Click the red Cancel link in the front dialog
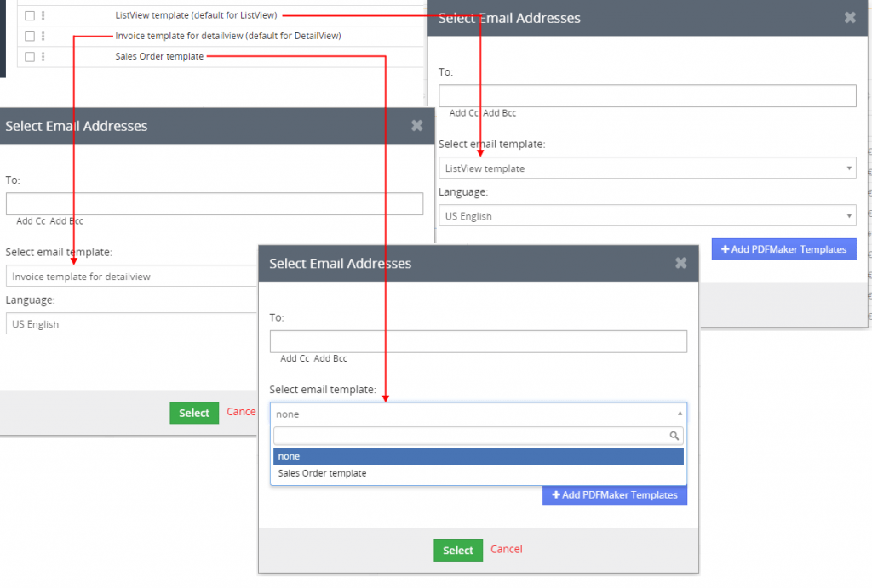This screenshot has width=872, height=588. click(x=506, y=550)
